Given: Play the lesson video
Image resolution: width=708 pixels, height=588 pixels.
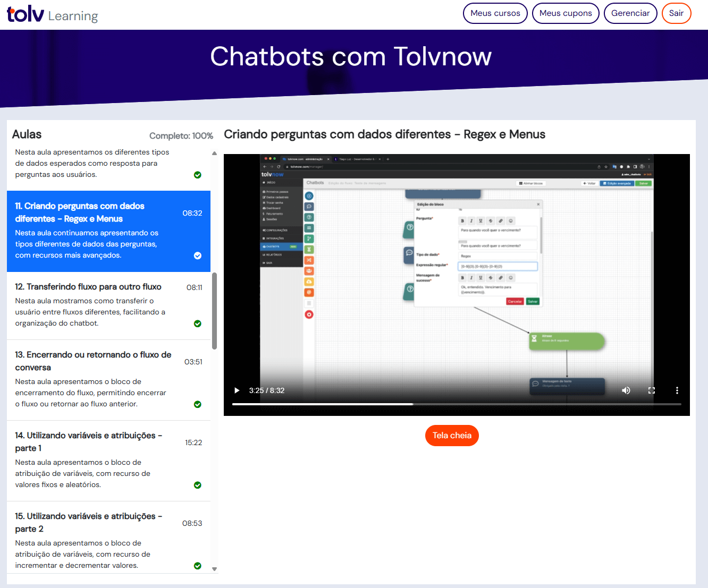Looking at the screenshot, I should [x=237, y=390].
